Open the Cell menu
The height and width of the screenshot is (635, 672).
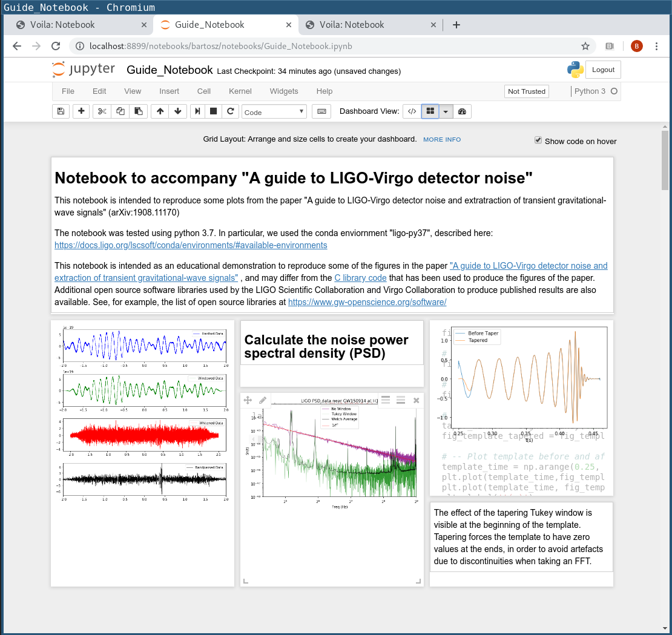204,91
